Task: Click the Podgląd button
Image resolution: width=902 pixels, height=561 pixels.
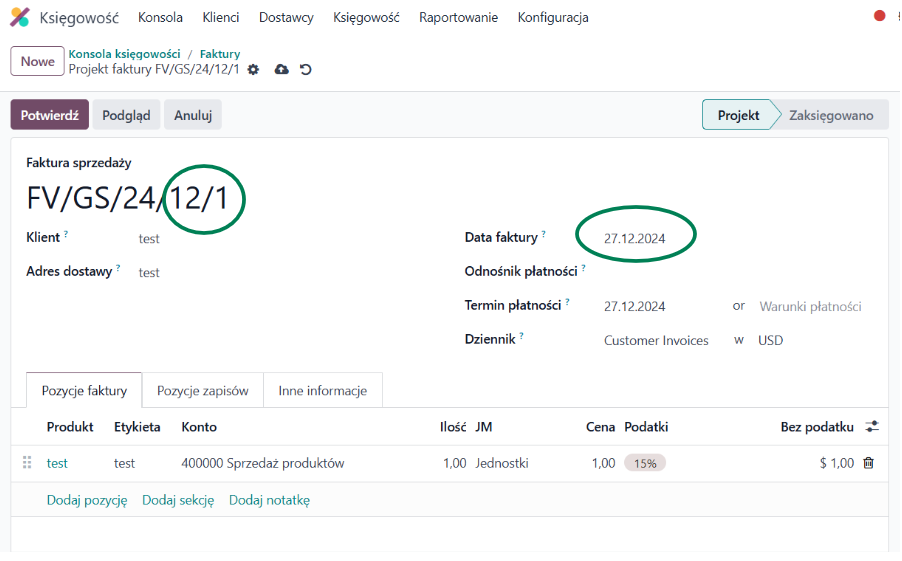Action: tap(127, 115)
